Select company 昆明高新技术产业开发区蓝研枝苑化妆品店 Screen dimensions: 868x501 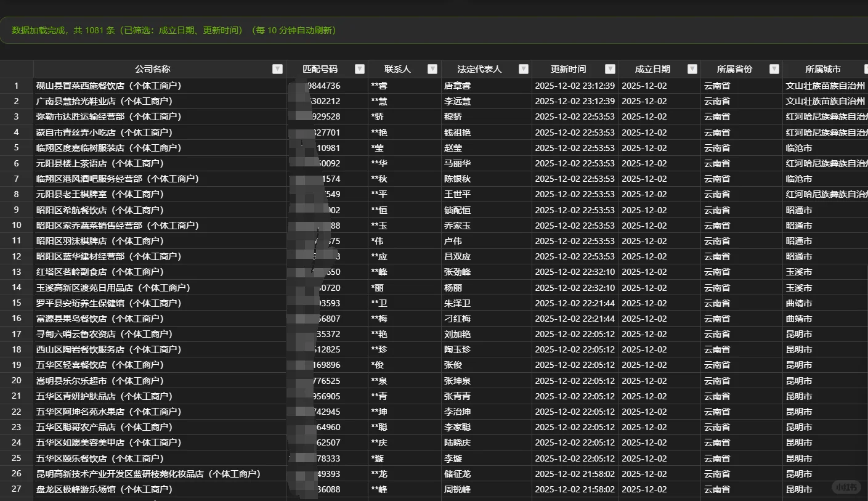click(x=148, y=474)
